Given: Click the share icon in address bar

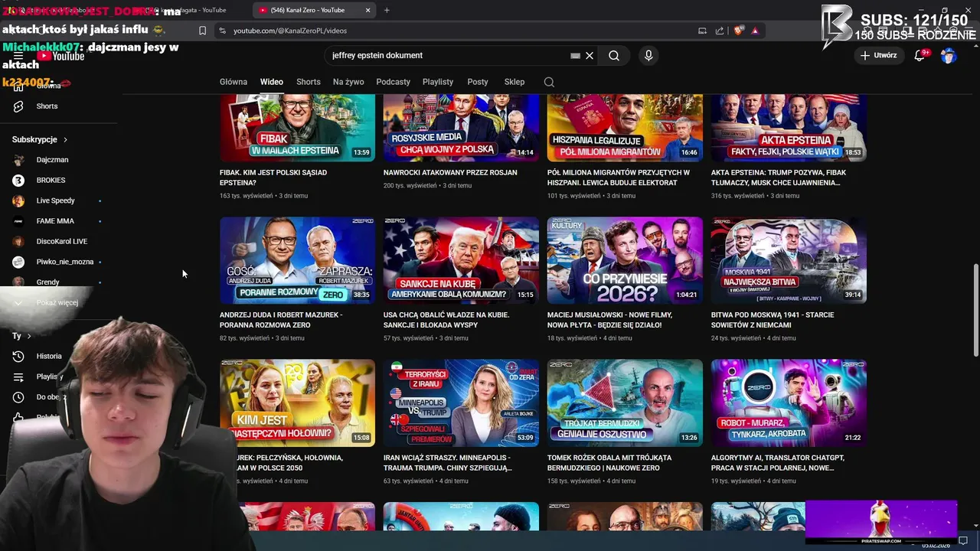Looking at the screenshot, I should 720,31.
